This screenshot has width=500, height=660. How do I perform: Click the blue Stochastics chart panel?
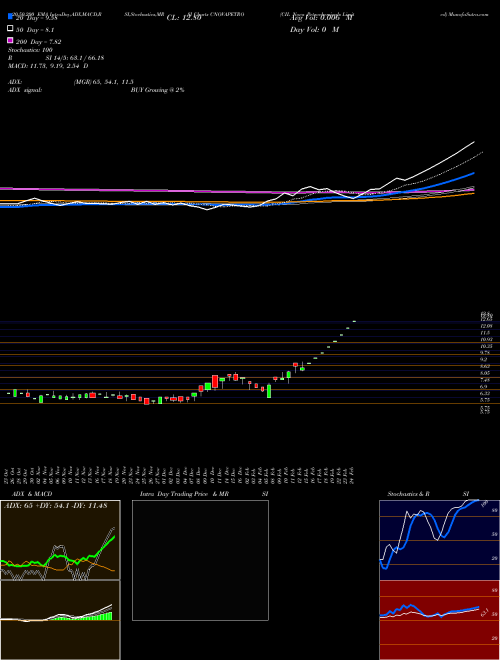click(x=439, y=540)
